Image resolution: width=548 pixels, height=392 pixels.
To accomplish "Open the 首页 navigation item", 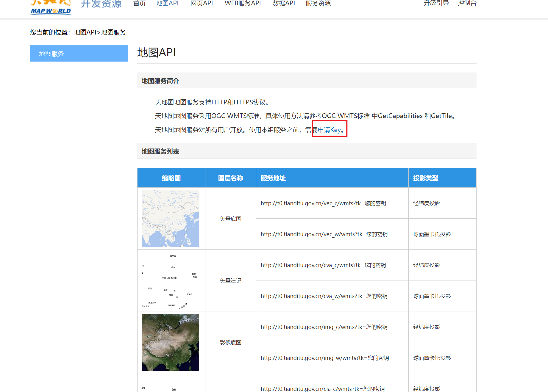I will (x=139, y=3).
